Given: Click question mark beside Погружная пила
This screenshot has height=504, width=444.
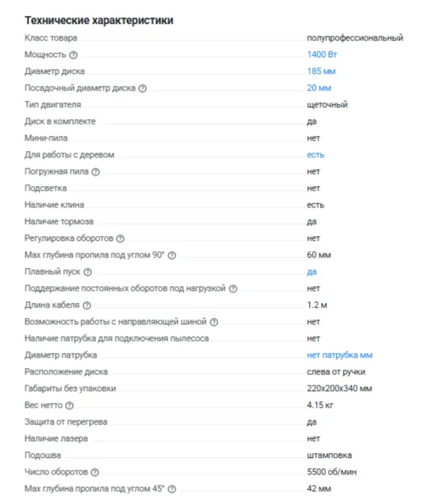Looking at the screenshot, I should point(95,172).
